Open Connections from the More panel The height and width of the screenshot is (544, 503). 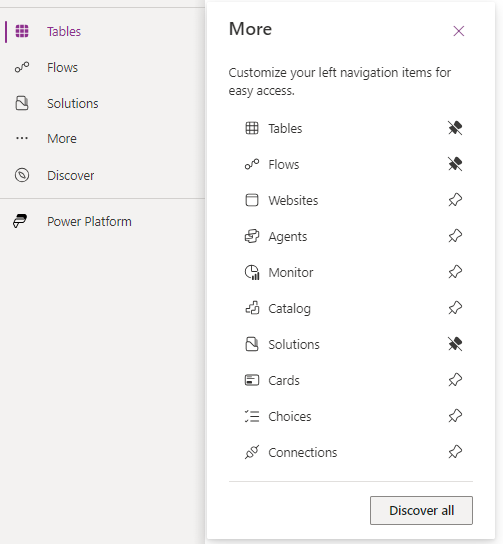coord(302,453)
